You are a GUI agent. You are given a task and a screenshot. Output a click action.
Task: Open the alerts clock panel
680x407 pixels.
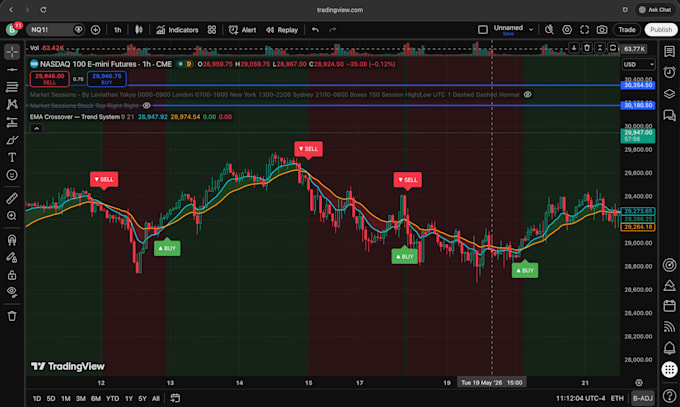click(669, 72)
